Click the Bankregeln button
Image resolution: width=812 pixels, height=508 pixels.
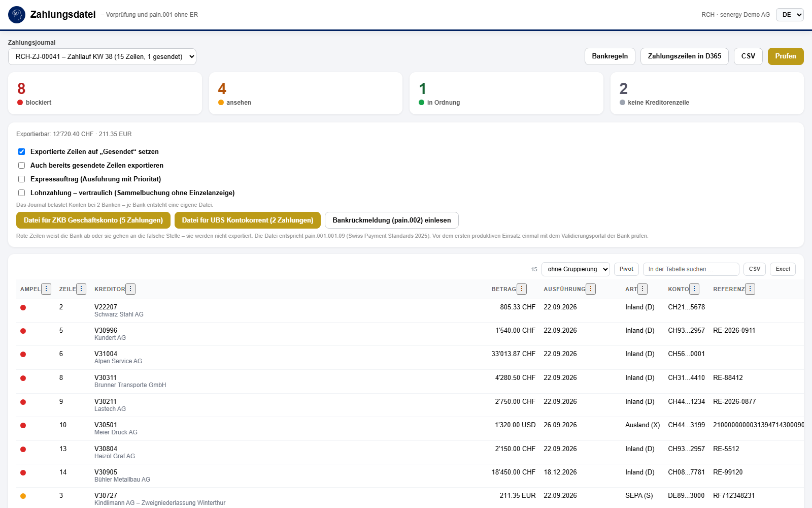[610, 56]
